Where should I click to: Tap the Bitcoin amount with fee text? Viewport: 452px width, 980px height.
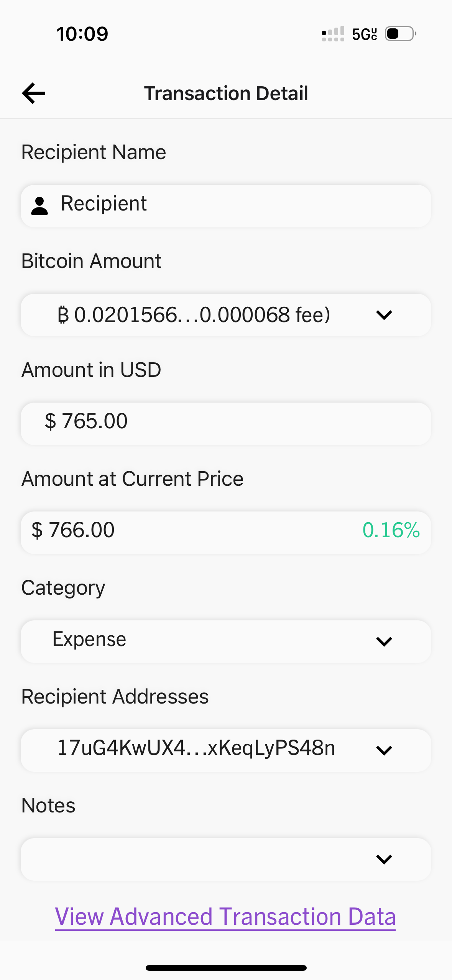[194, 315]
